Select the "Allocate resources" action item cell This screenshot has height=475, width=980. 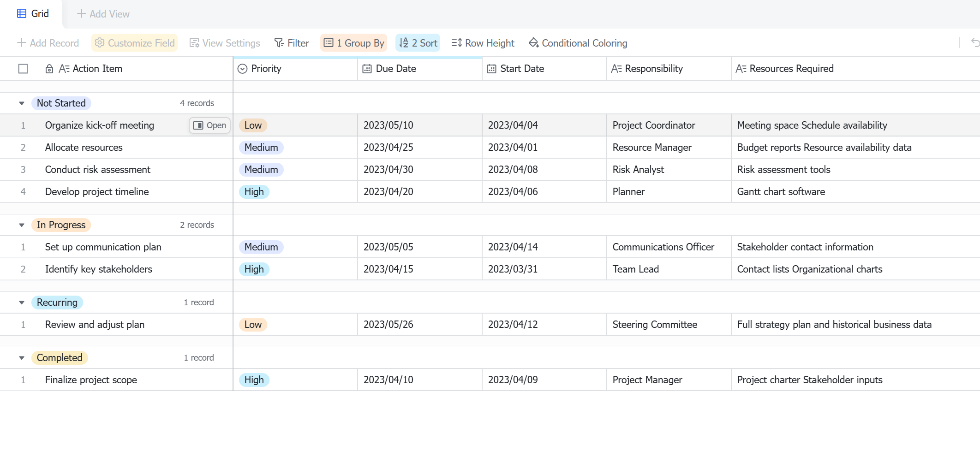click(136, 148)
